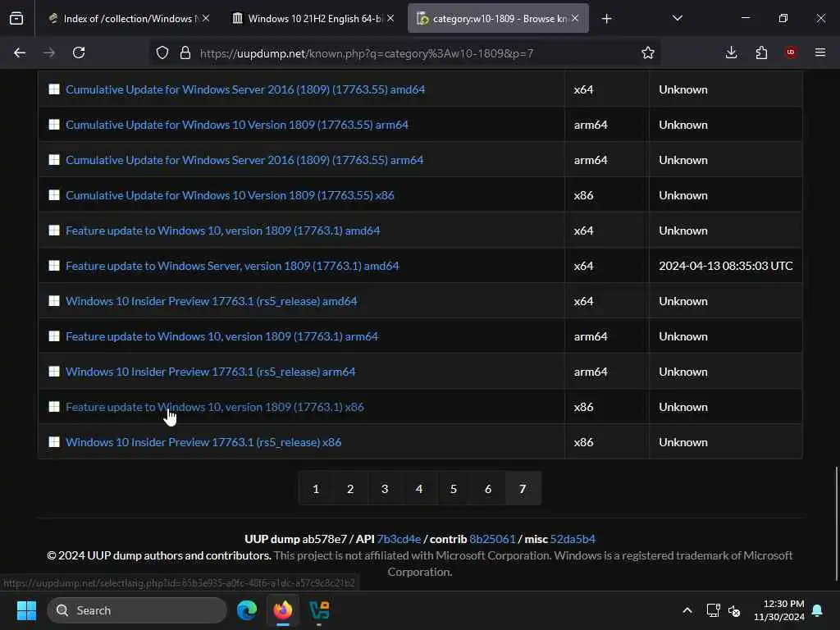Viewport: 840px width, 630px height.
Task: Open Feature update Windows 10 1809 17763.1 amd64
Action: (x=223, y=231)
